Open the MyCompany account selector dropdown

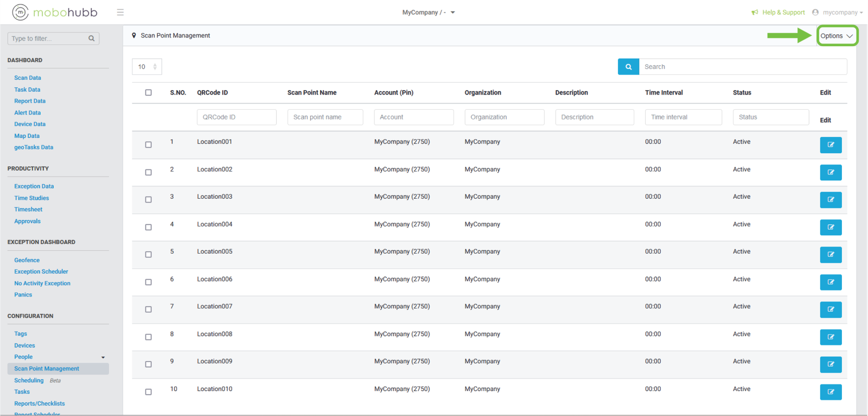coord(429,12)
